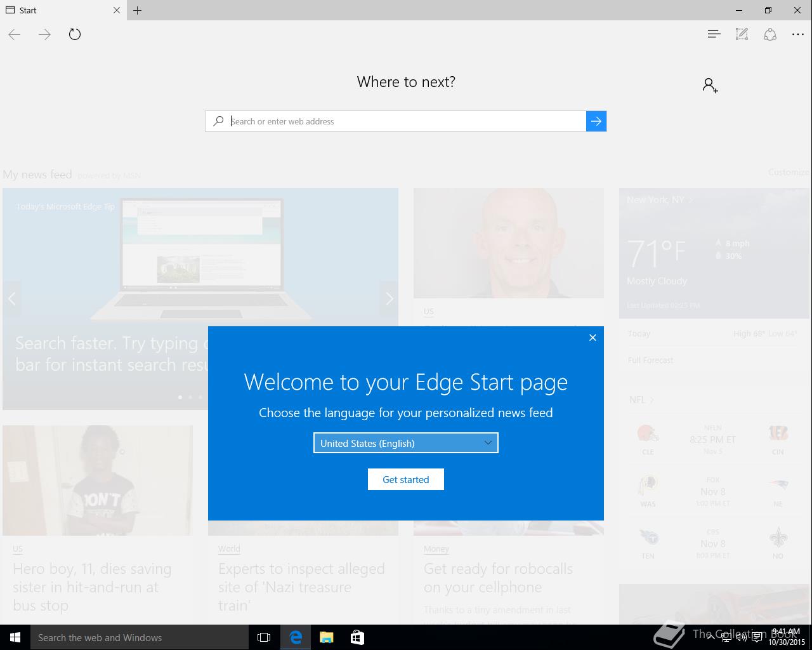Open the World category label
The height and width of the screenshot is (650, 812).
coord(229,548)
